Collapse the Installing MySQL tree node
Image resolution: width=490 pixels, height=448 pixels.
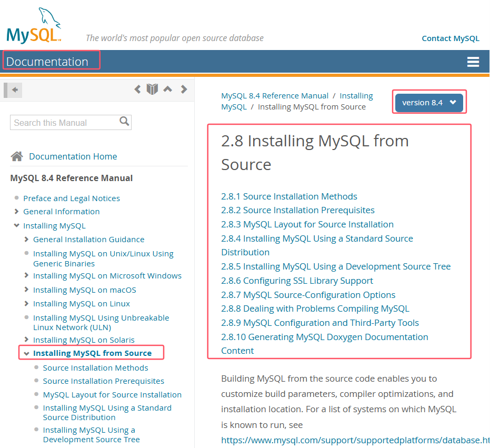coord(16,225)
